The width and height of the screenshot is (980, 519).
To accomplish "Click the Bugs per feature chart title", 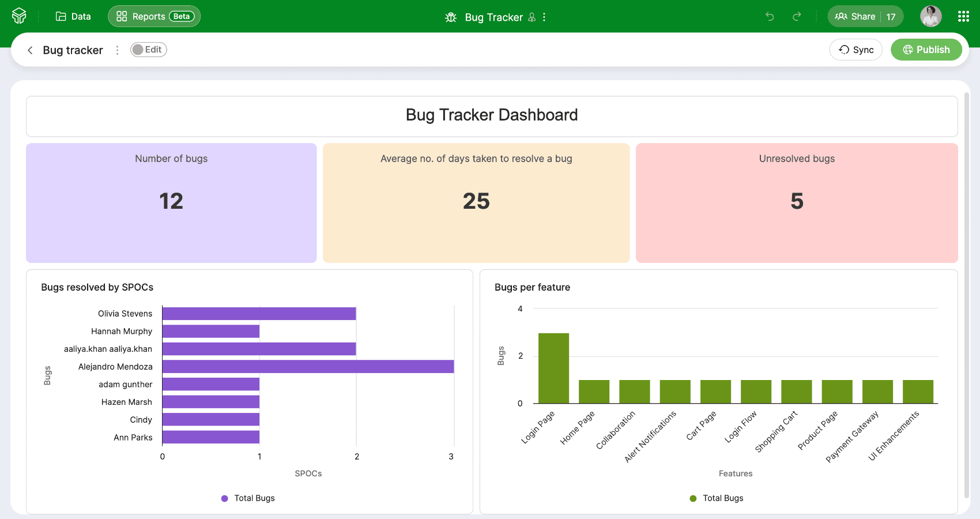I will (533, 287).
